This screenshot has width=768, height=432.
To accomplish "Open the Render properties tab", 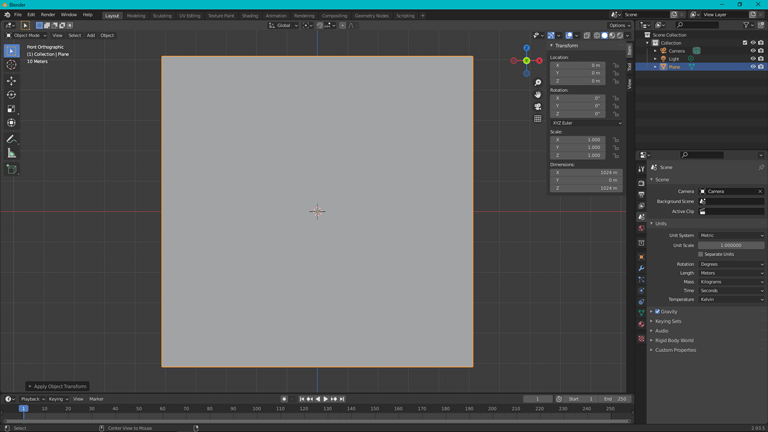I will [641, 183].
